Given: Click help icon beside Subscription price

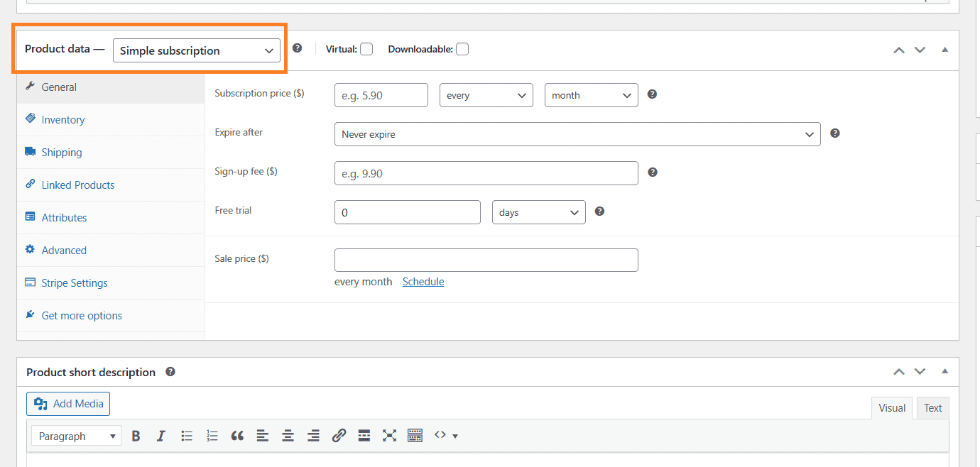Looking at the screenshot, I should (x=653, y=94).
